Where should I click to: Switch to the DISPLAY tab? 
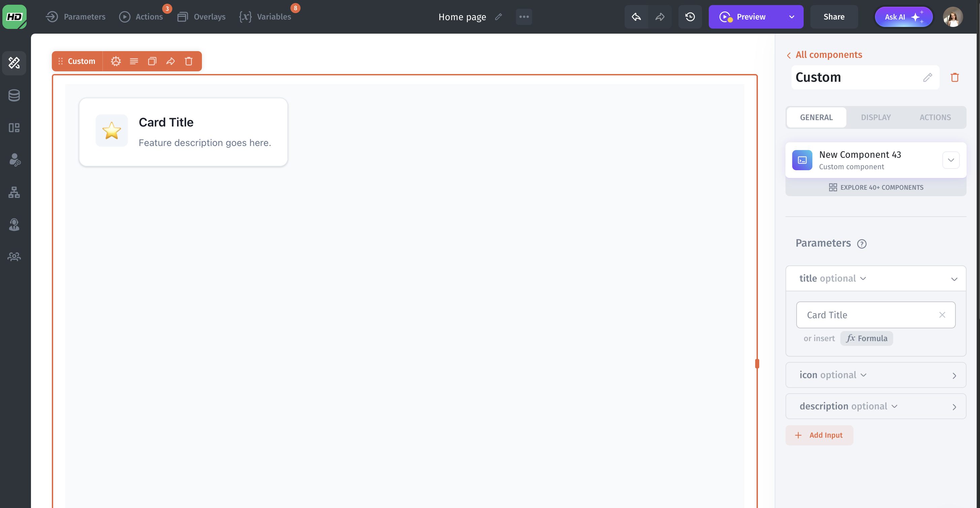click(x=875, y=117)
